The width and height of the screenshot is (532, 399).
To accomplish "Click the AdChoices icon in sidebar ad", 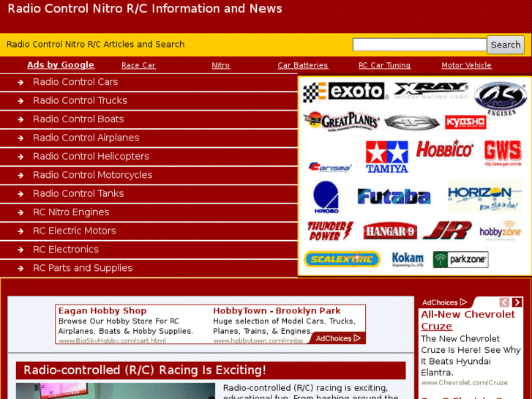I will (x=463, y=302).
